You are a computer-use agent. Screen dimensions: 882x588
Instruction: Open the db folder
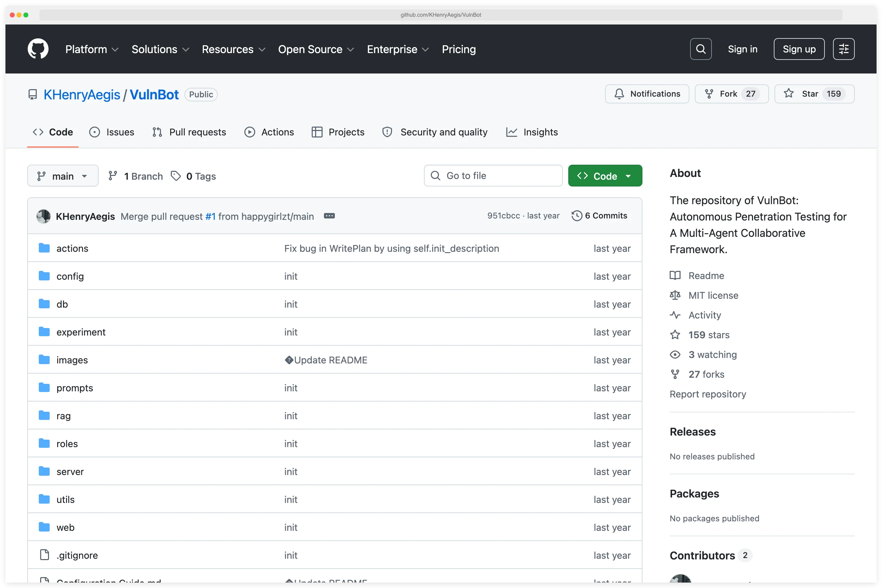(x=62, y=304)
